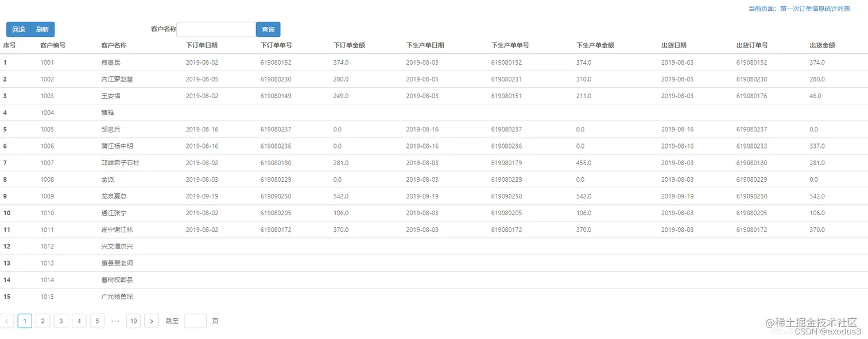Click the 序号 column header
This screenshot has width=868, height=339.
click(9, 45)
